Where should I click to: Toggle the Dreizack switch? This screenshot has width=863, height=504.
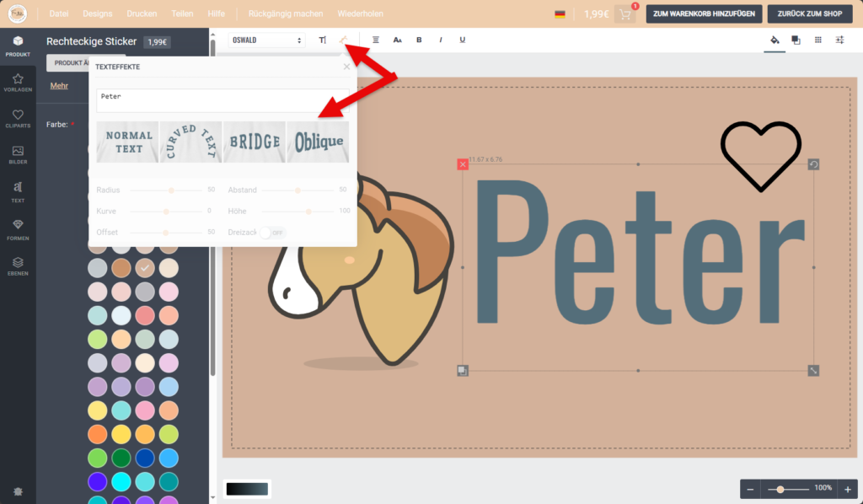point(272,233)
